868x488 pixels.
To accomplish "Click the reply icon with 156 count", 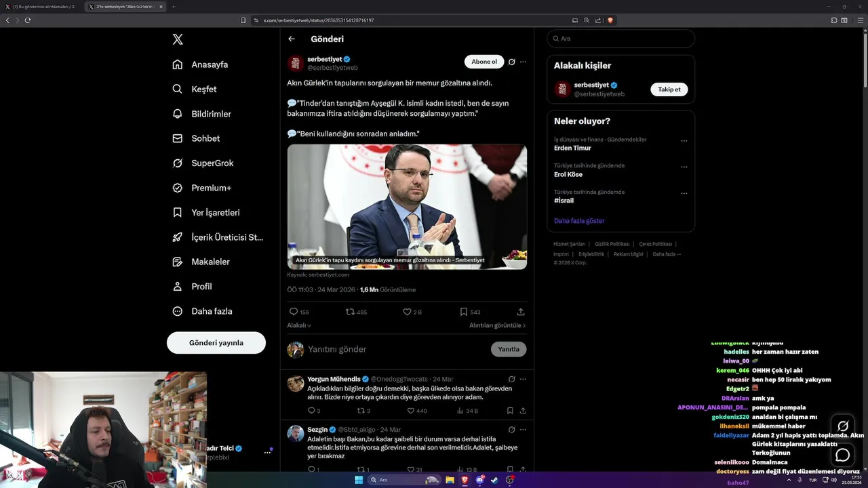I will [x=299, y=312].
